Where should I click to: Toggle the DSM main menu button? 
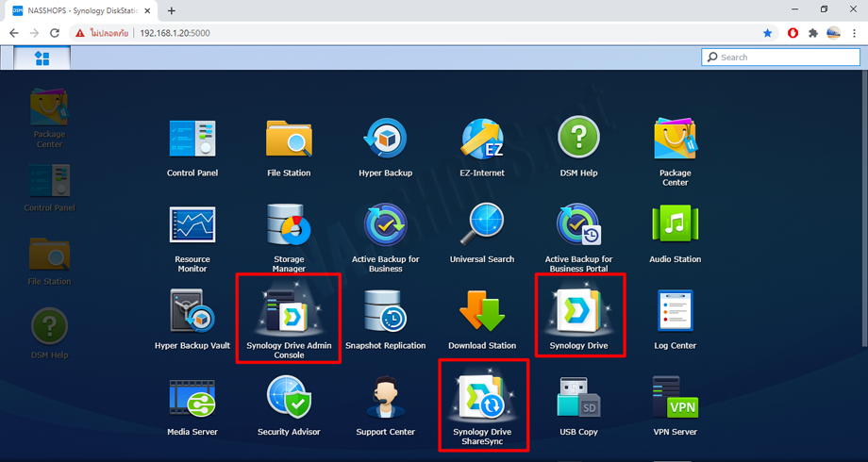pyautogui.click(x=42, y=58)
